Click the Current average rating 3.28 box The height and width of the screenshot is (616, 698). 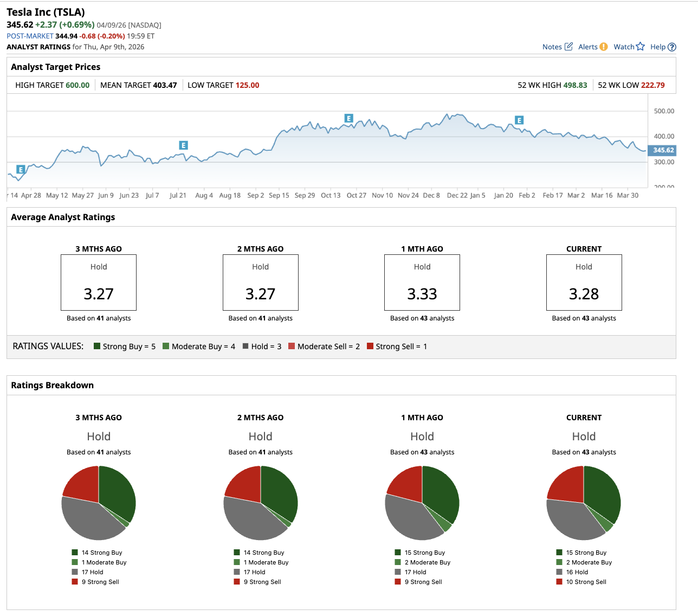584,283
